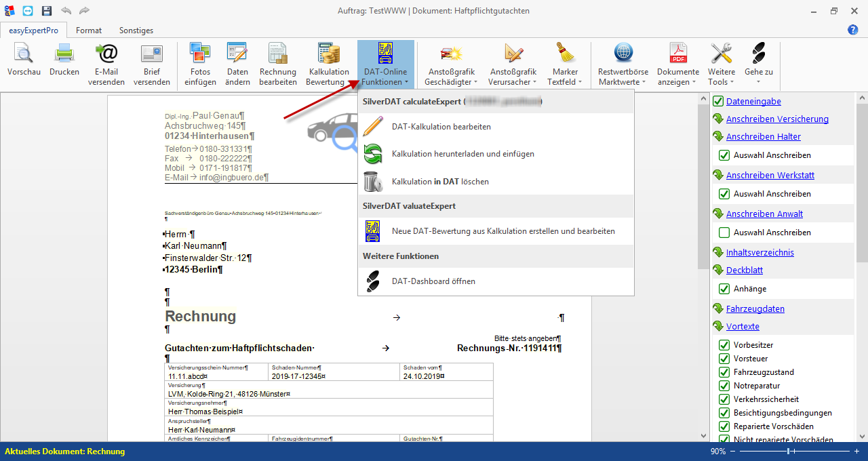Open the blue remote support icon

[x=28, y=11]
